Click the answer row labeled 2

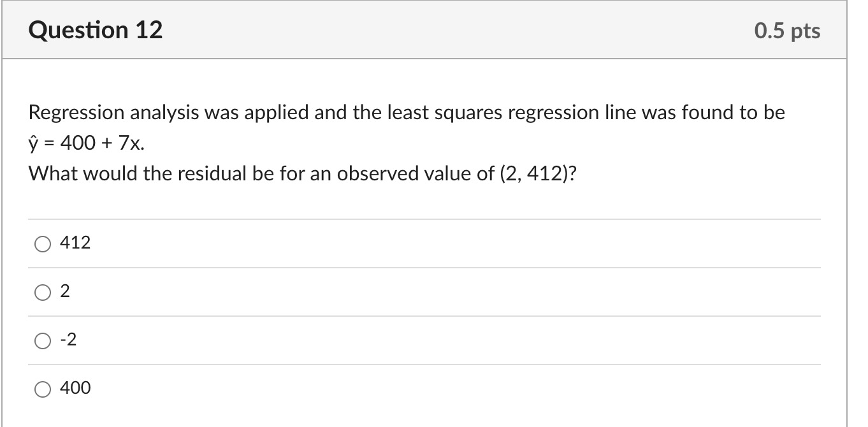pos(255,291)
